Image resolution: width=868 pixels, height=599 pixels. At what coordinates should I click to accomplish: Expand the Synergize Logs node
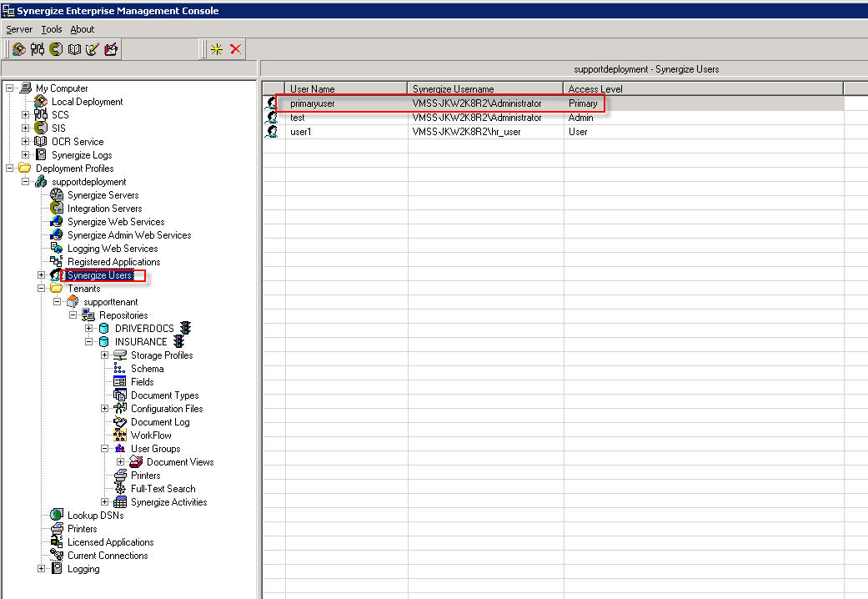[26, 154]
